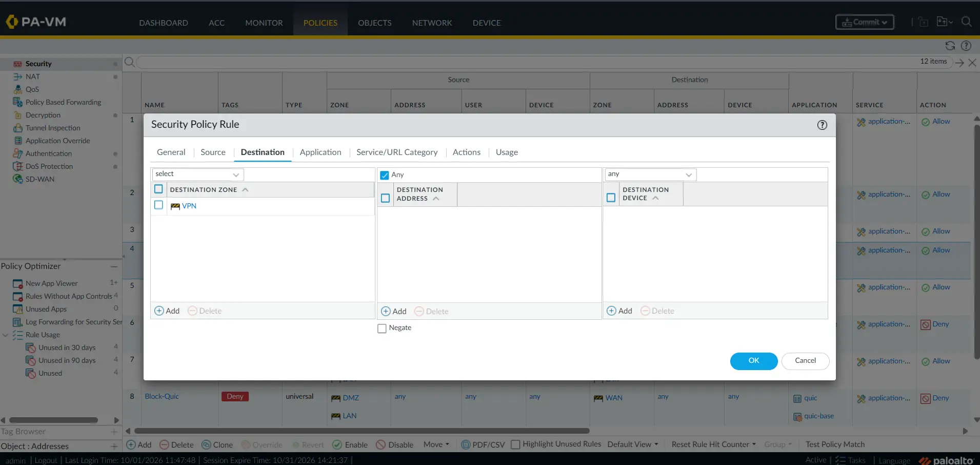Viewport: 980px width, 465px height.
Task: Open help for Security Policy Rule dialog
Action: (822, 125)
